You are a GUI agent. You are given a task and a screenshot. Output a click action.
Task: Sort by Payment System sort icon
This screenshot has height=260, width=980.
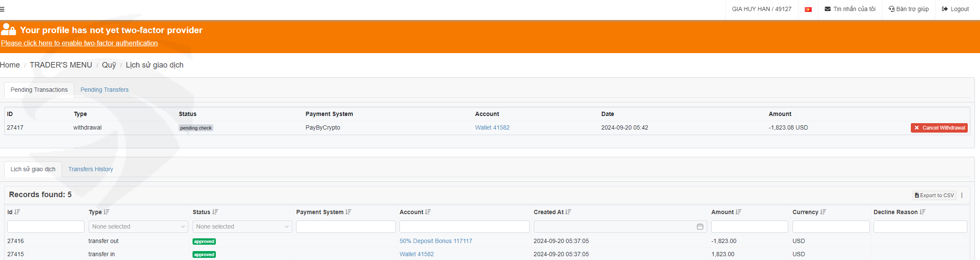[x=349, y=212]
